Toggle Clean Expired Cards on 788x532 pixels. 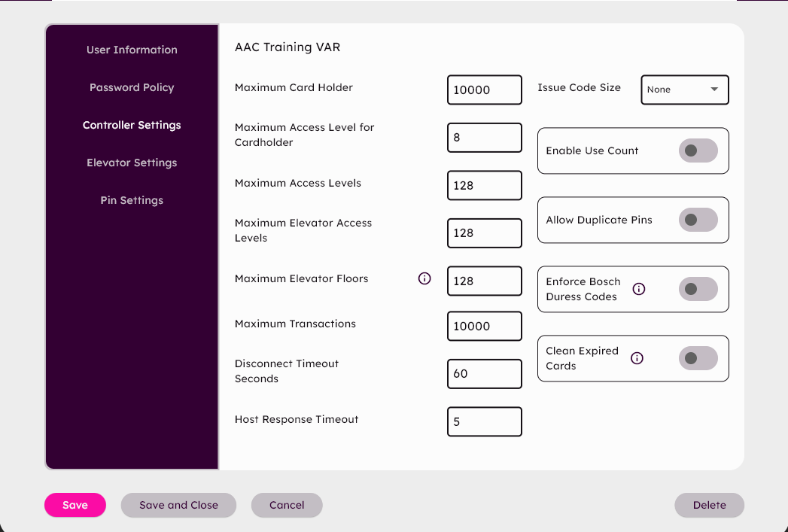698,359
